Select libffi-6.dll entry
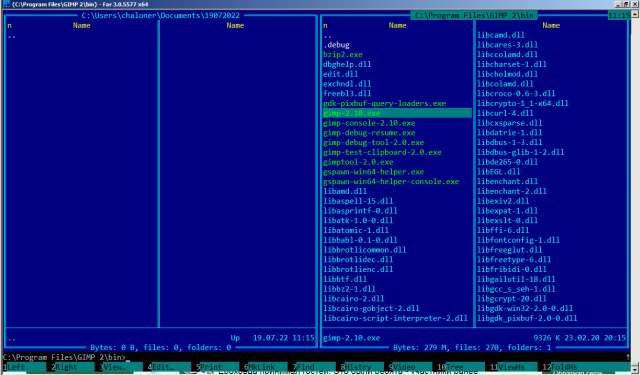640x375 pixels. 503,231
